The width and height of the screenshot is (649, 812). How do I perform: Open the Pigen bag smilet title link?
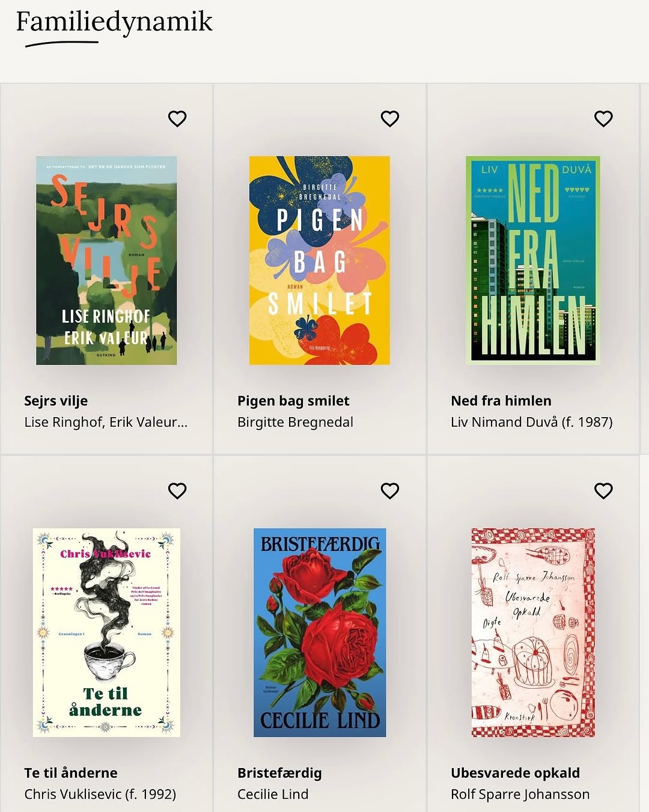(x=293, y=401)
